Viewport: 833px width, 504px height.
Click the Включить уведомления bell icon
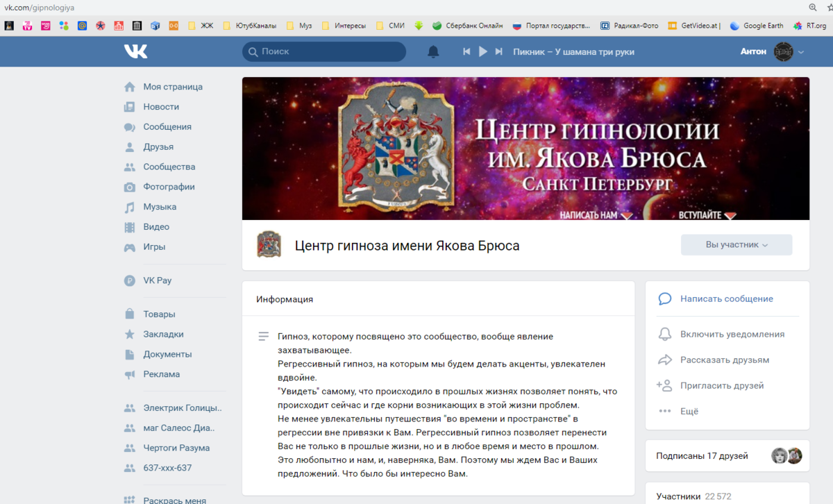point(664,334)
